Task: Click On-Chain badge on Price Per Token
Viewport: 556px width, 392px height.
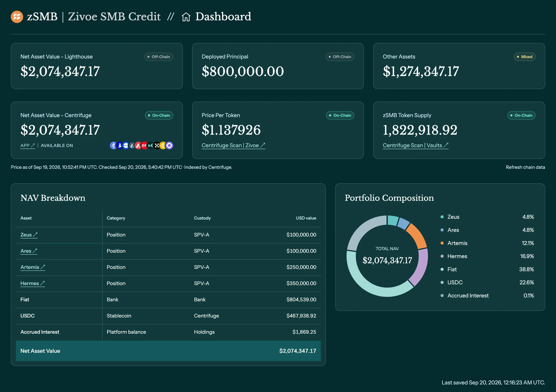Action: [x=340, y=115]
